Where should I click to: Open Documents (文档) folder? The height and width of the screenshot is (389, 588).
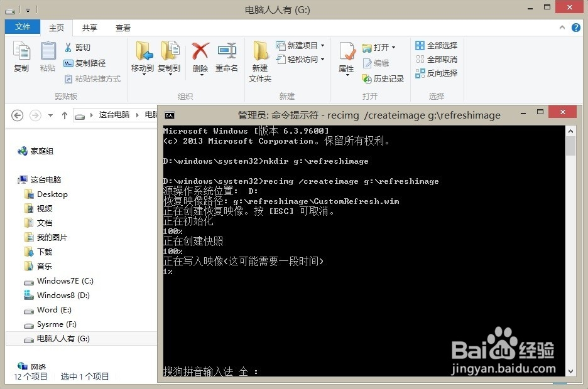tap(38, 223)
